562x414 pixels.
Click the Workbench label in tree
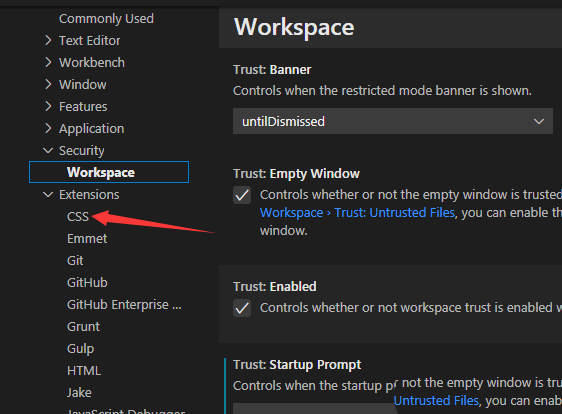click(x=92, y=62)
